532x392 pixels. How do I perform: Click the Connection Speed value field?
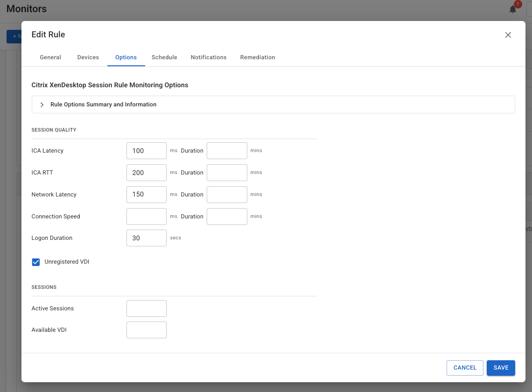pyautogui.click(x=147, y=217)
